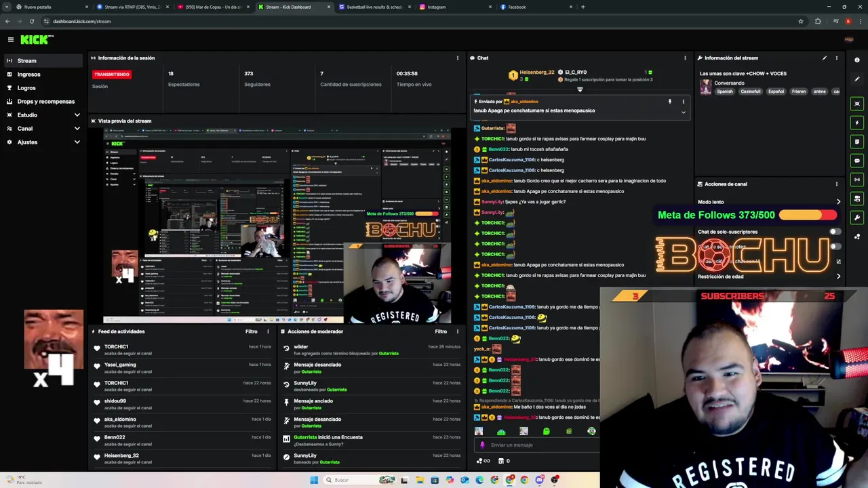Click the Casinofull stream tag

[750, 91]
